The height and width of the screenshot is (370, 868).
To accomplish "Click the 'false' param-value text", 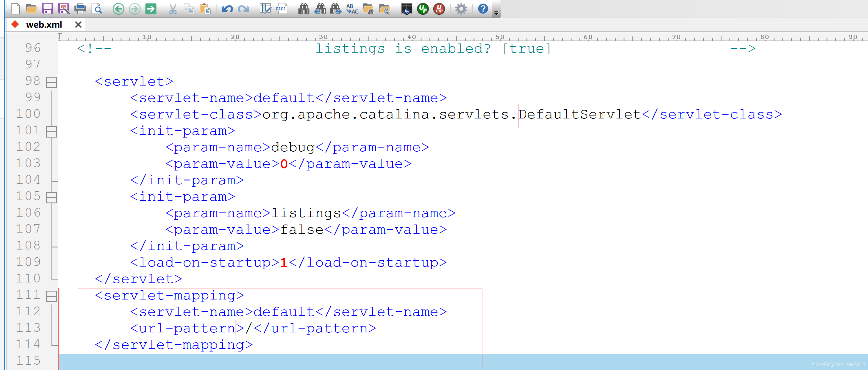I will click(301, 230).
